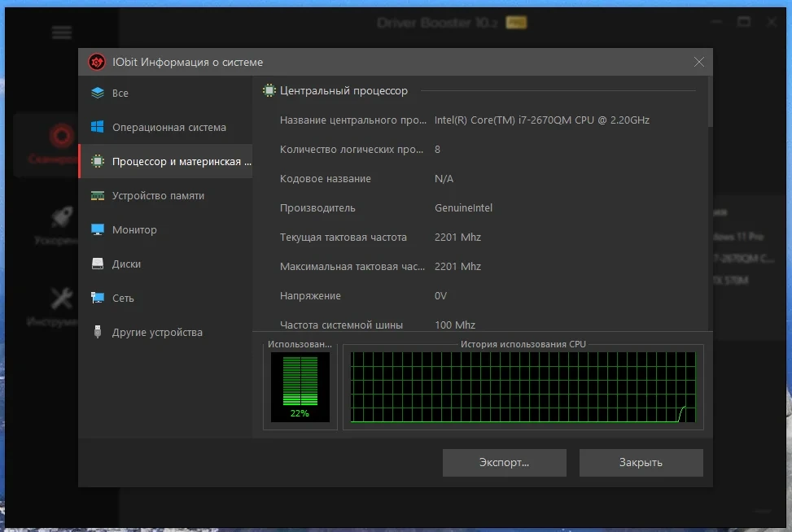The image size is (792, 532).
Task: Click the vertical scrollbar of processor details
Action: [710, 102]
